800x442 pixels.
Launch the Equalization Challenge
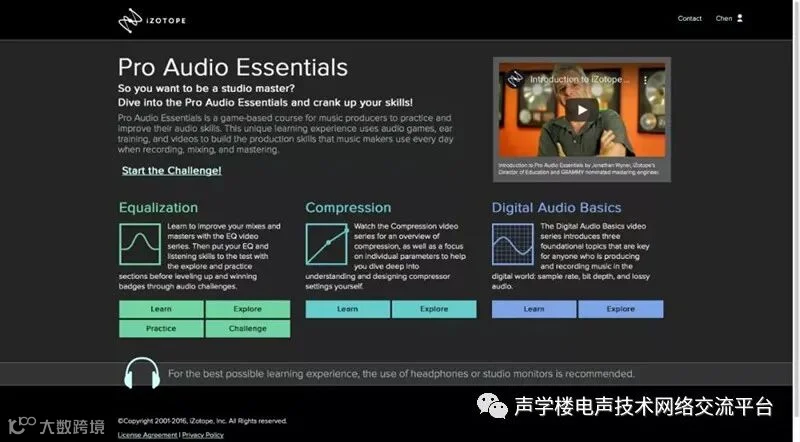click(247, 328)
